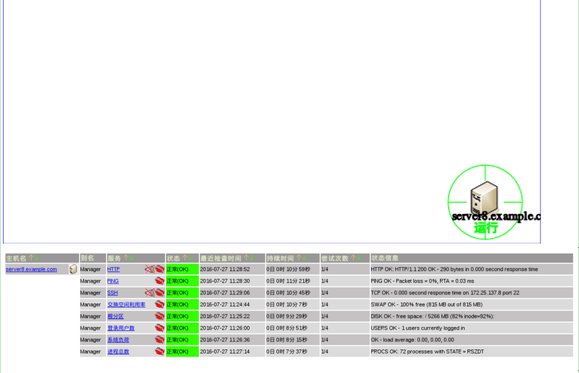Sort descending by 持续时间 using down arrow
The height and width of the screenshot is (373, 579).
304,258
